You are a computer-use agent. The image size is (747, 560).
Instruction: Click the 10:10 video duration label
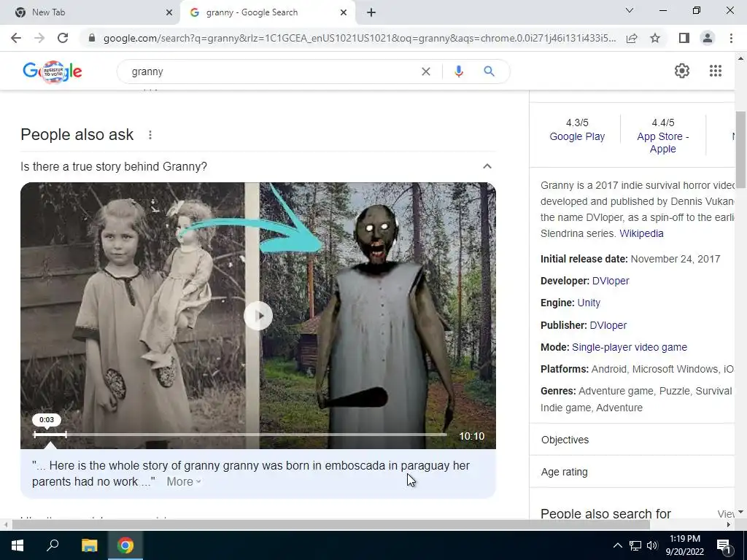point(472,436)
